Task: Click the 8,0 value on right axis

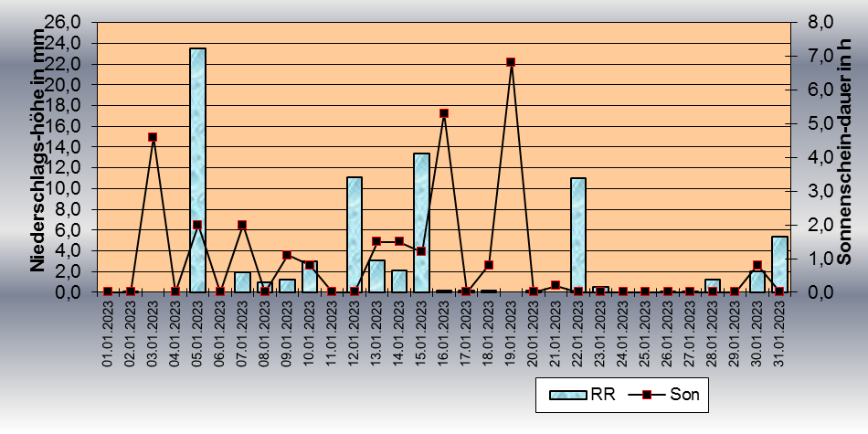Action: 811,22
